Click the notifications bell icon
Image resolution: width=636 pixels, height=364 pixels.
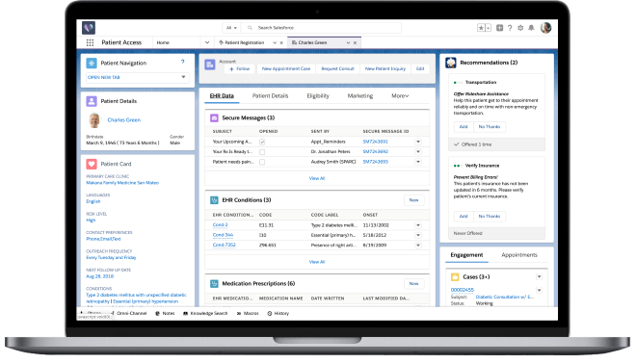[531, 28]
